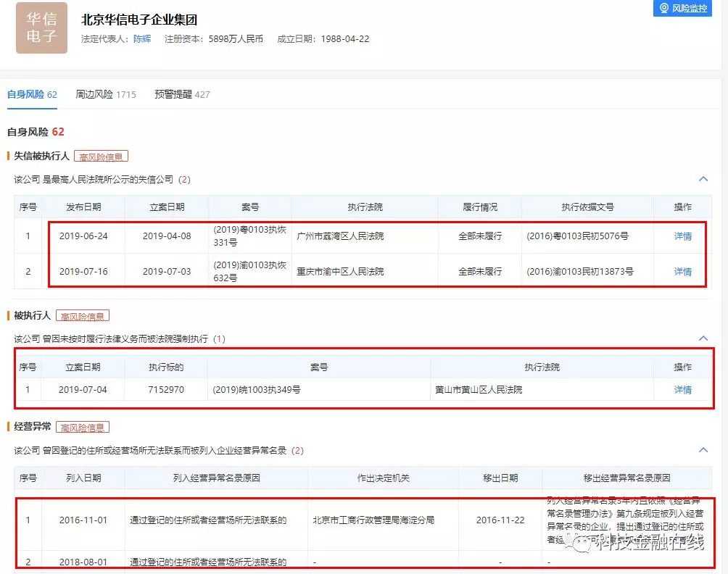Switch to the 自身风险 tab
Viewport: 728px width, 574px height.
click(x=32, y=95)
